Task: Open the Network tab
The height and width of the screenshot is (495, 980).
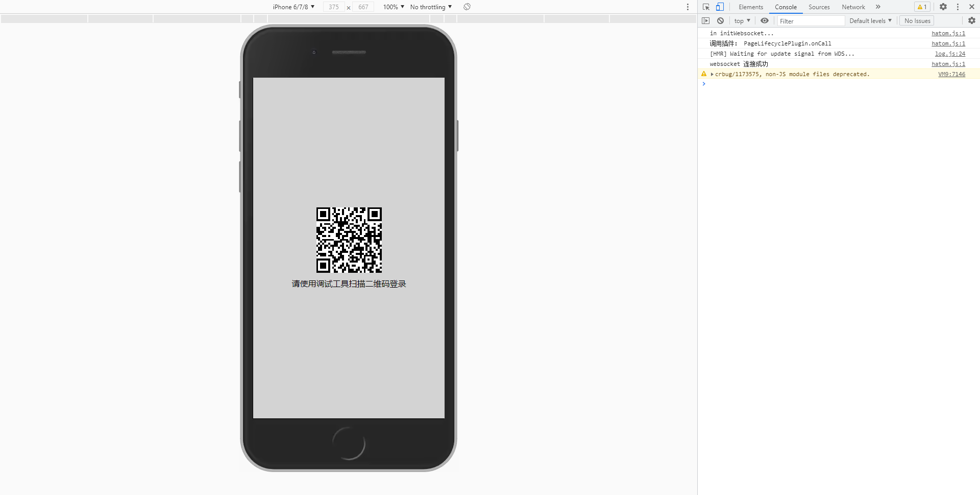Action: pos(853,7)
